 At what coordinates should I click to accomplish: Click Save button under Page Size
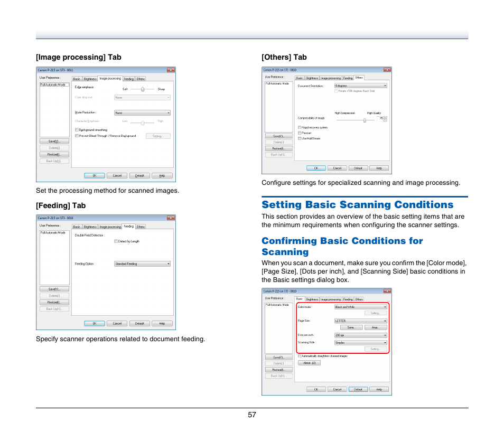tap(351, 327)
